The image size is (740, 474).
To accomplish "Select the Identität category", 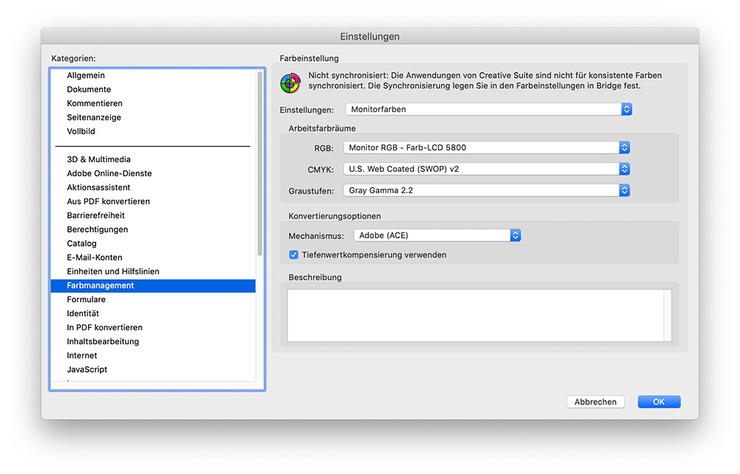I will (153, 313).
